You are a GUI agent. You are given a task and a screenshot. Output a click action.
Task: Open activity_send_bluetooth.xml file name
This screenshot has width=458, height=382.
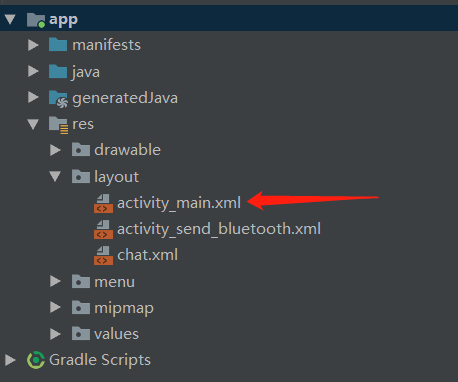point(219,229)
